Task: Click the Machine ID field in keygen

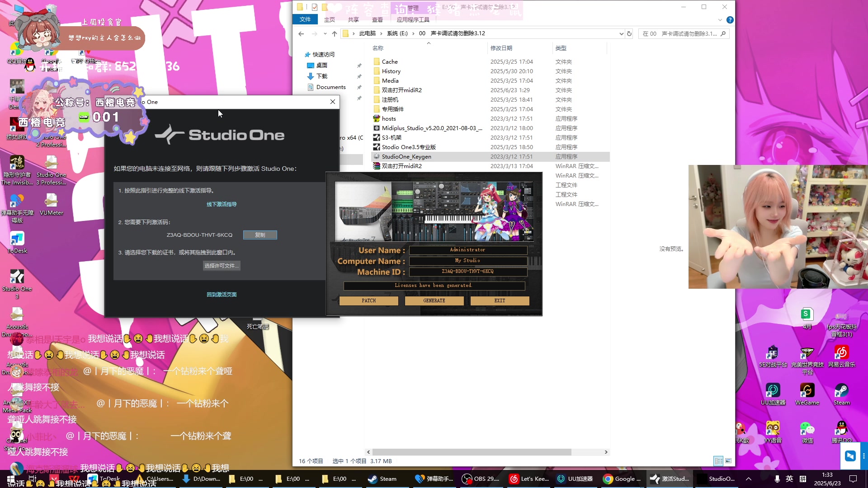Action: tap(468, 272)
